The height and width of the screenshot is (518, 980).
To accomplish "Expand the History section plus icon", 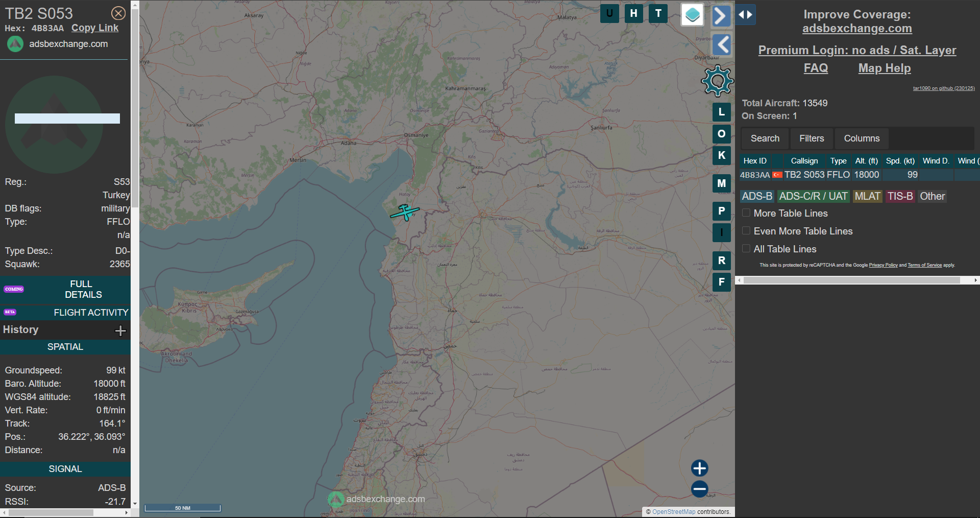I will click(x=120, y=331).
